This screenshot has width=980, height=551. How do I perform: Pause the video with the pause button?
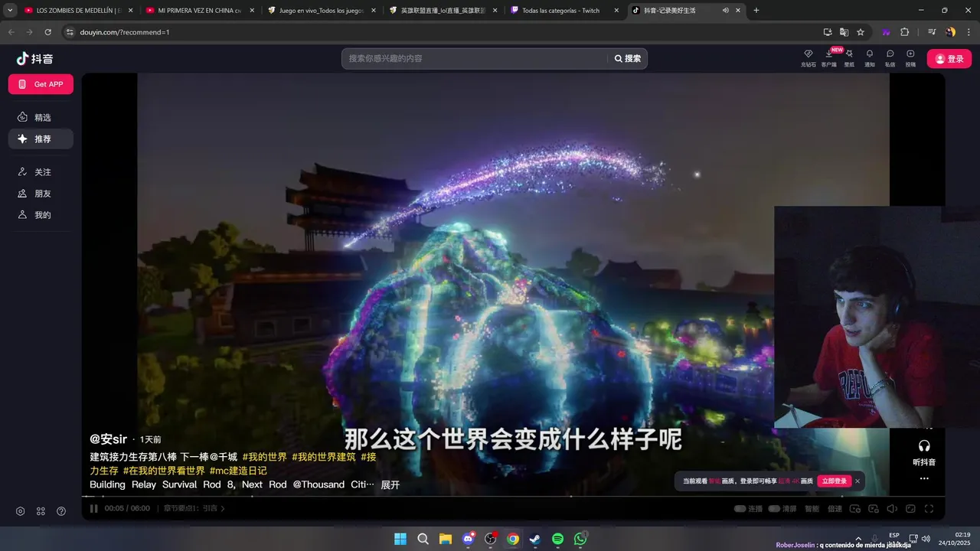pos(94,508)
